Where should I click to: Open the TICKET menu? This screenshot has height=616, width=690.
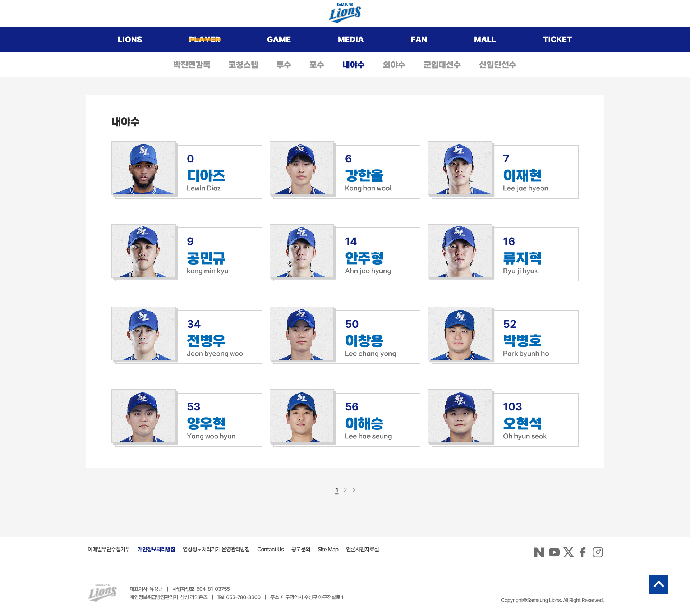click(557, 40)
